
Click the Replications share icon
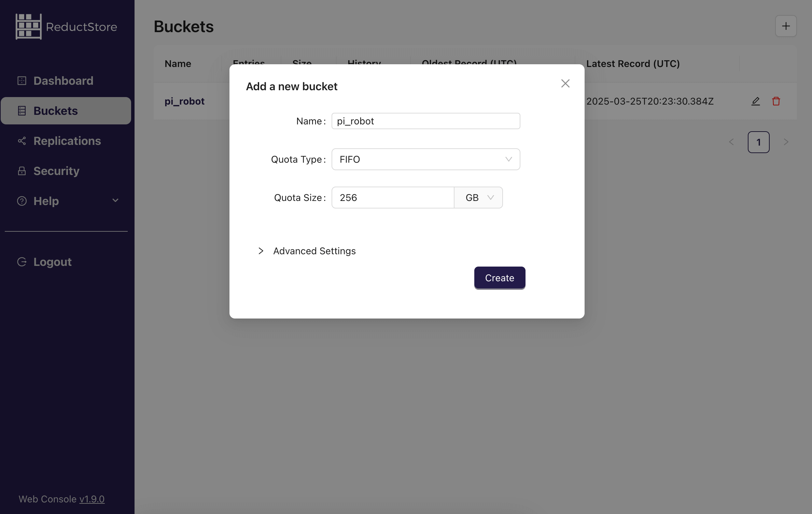click(x=22, y=141)
